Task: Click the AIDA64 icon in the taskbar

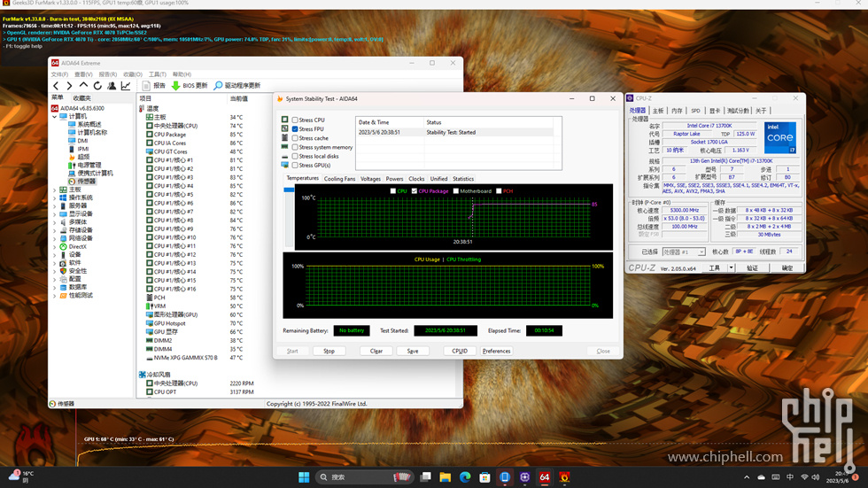Action: pyautogui.click(x=545, y=477)
